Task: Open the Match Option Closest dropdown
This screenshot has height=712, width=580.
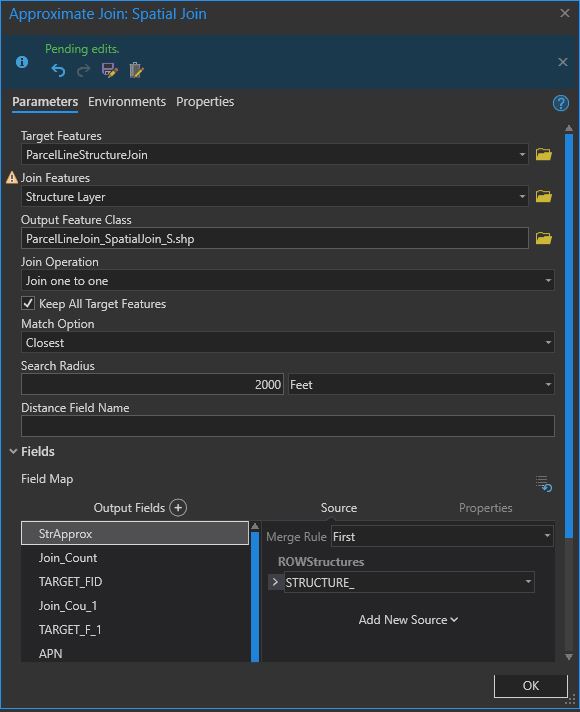Action: coord(288,342)
